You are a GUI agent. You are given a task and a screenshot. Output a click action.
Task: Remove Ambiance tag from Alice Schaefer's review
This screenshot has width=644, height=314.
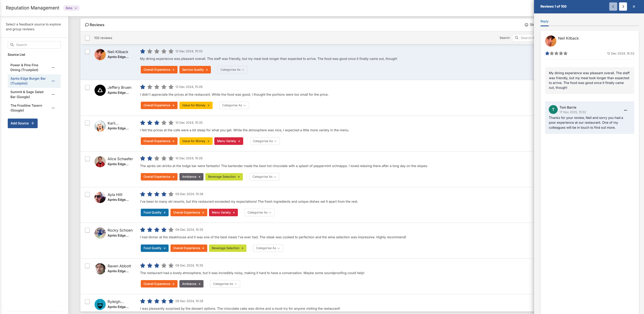[x=199, y=177]
